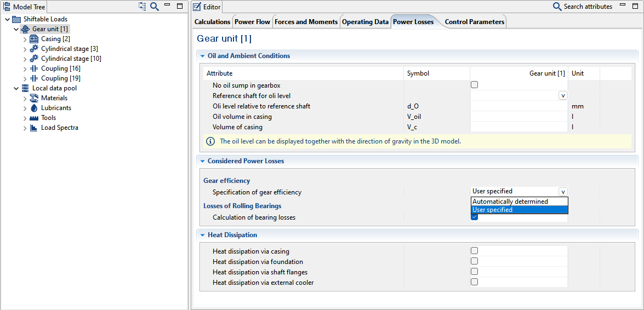The width and height of the screenshot is (644, 310).
Task: Collapse Oil and Ambient Conditions section
Action: coord(202,56)
